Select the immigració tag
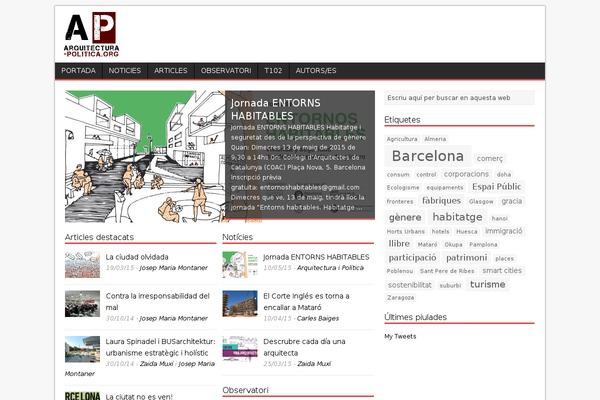This screenshot has height=400, width=600. coord(504,231)
